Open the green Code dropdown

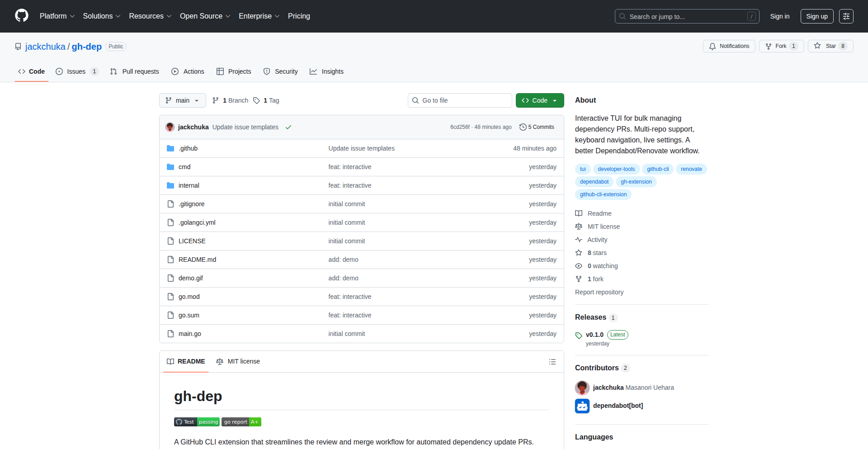(x=540, y=100)
